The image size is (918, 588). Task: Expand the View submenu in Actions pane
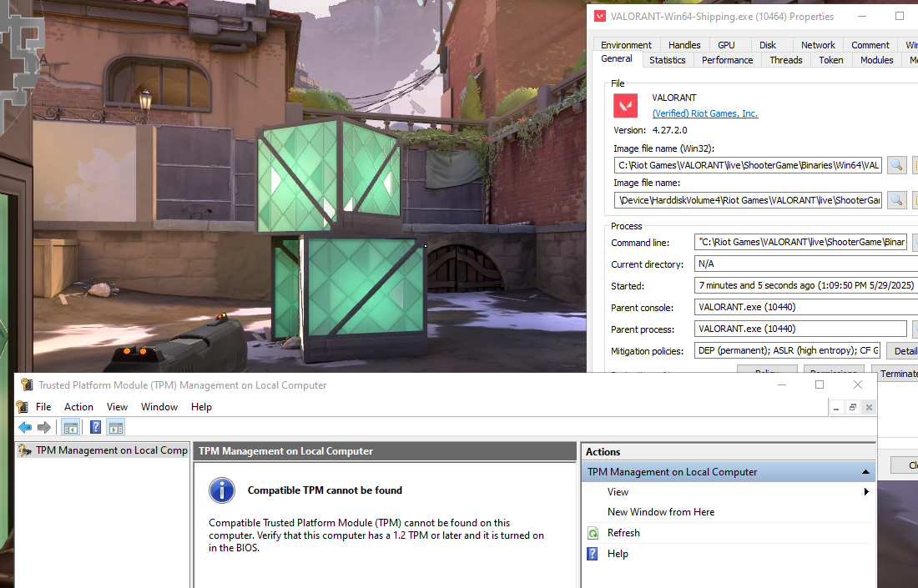coord(865,492)
